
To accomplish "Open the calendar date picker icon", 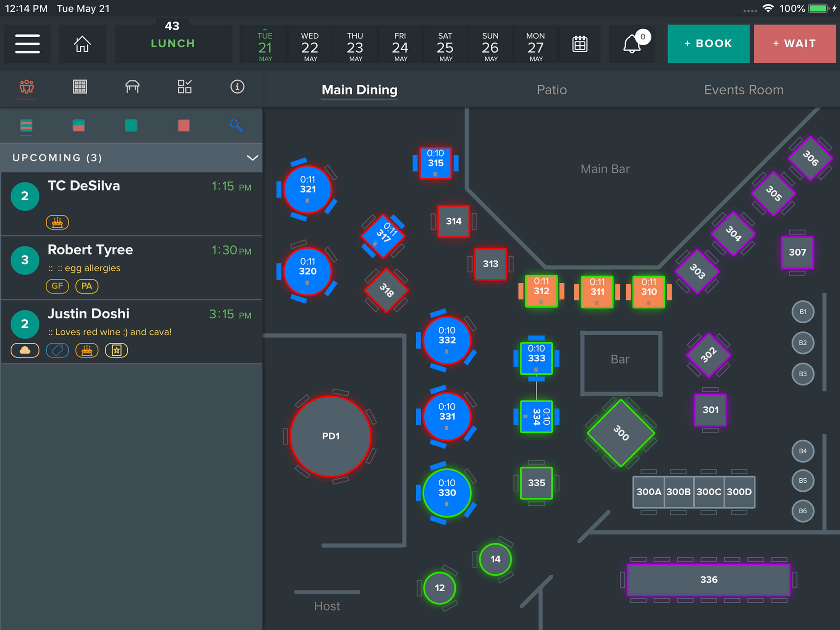I will pyautogui.click(x=580, y=44).
